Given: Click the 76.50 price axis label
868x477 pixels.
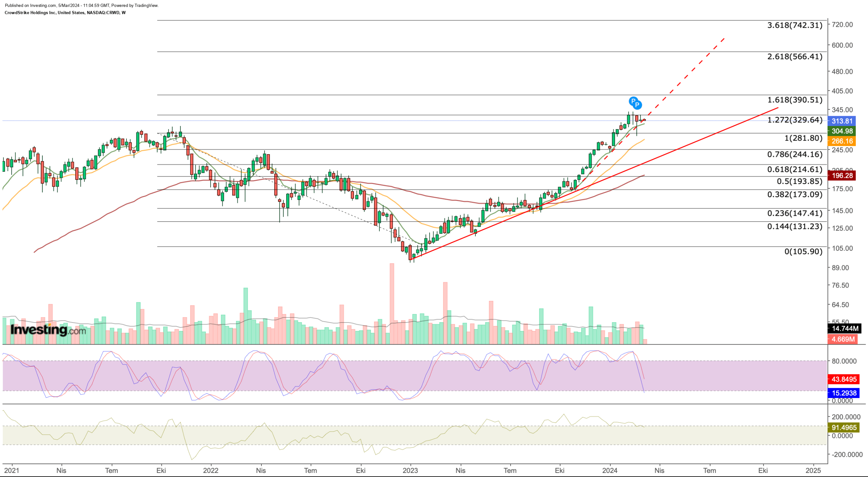Looking at the screenshot, I should coord(840,285).
